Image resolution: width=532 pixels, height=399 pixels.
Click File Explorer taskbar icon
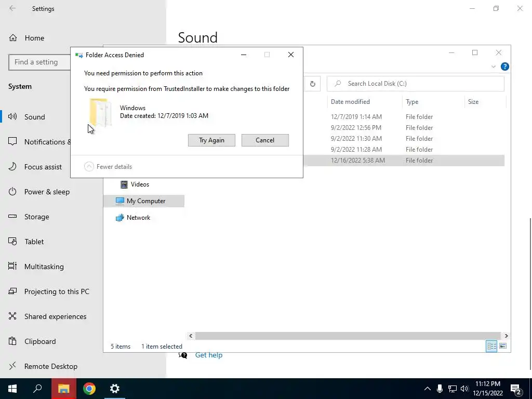click(x=63, y=389)
